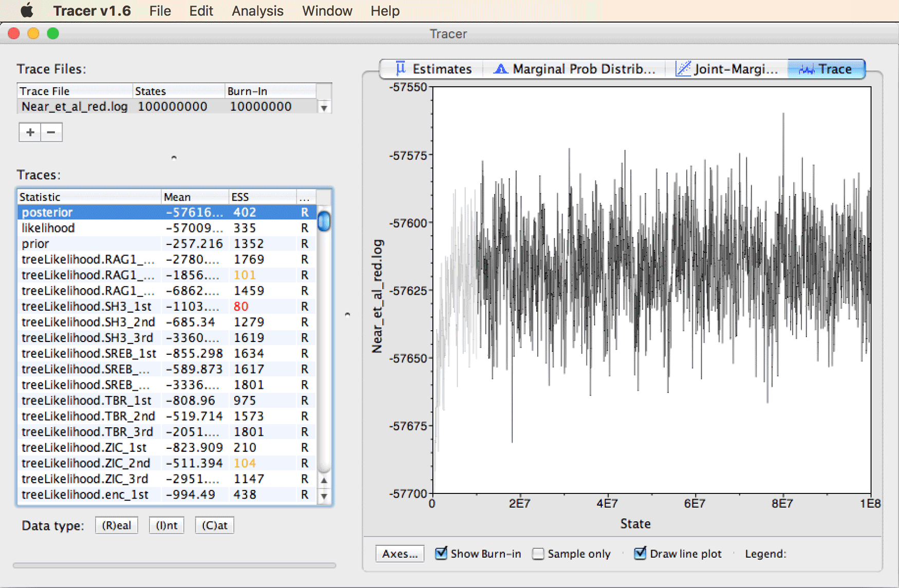Screen dimensions: 899x588
Task: Remove trace file with minus button
Action: [x=51, y=132]
